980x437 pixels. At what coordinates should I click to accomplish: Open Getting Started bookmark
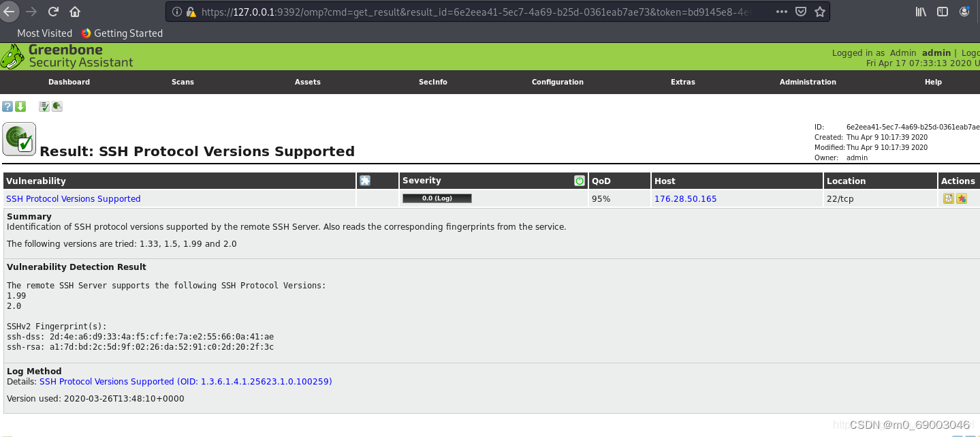122,33
